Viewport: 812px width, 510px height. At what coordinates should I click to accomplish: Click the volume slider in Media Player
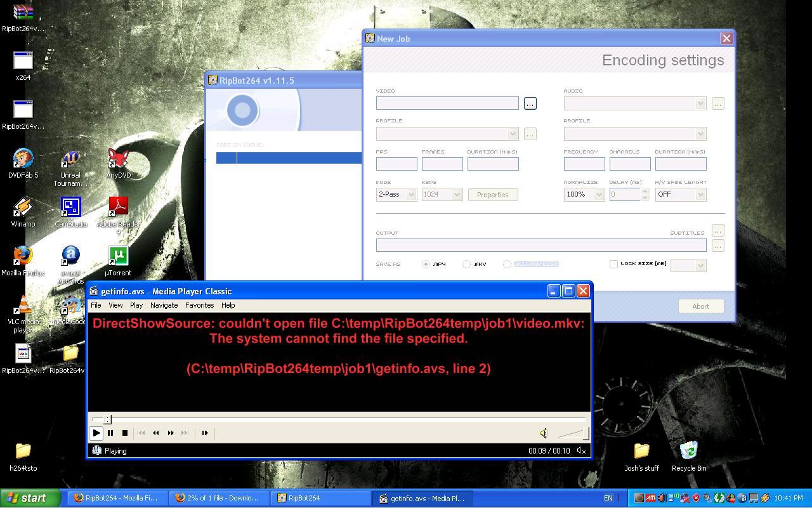click(x=573, y=433)
